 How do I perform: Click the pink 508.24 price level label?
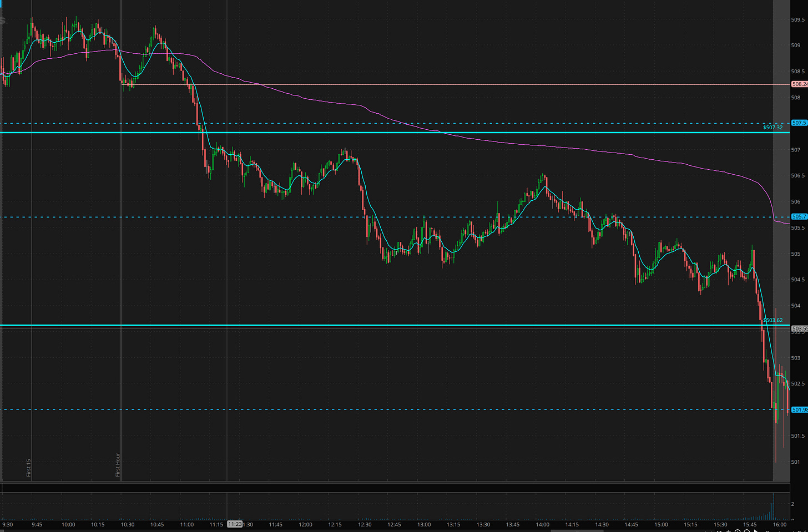click(x=799, y=84)
